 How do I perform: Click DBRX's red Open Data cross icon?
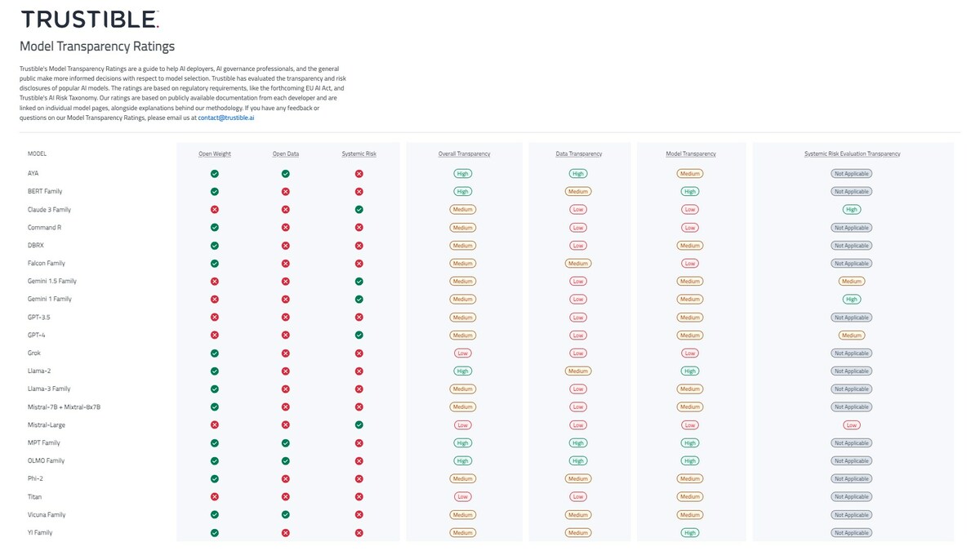[x=286, y=246]
